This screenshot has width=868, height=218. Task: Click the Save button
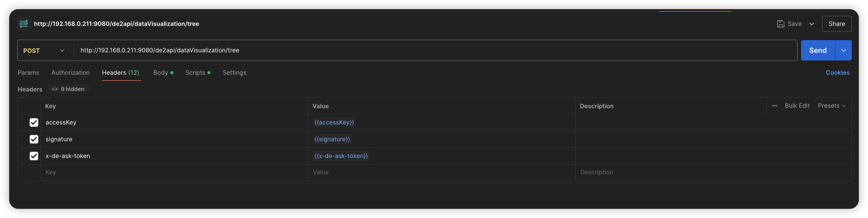789,24
